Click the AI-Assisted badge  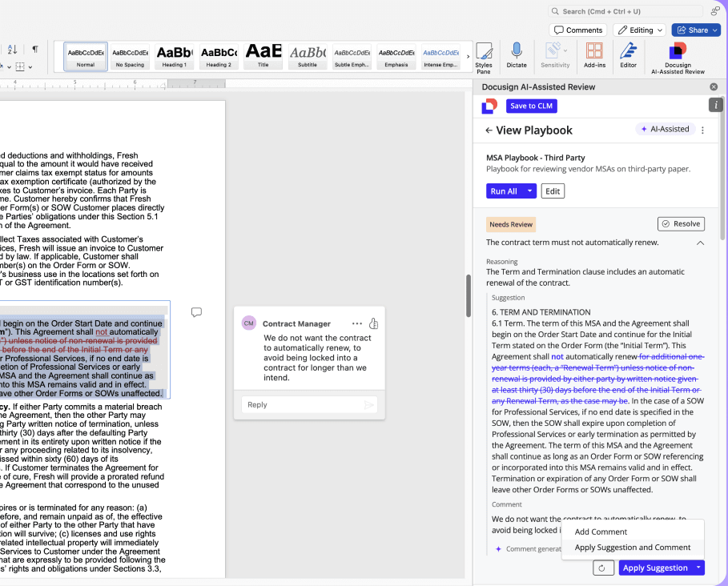click(666, 129)
